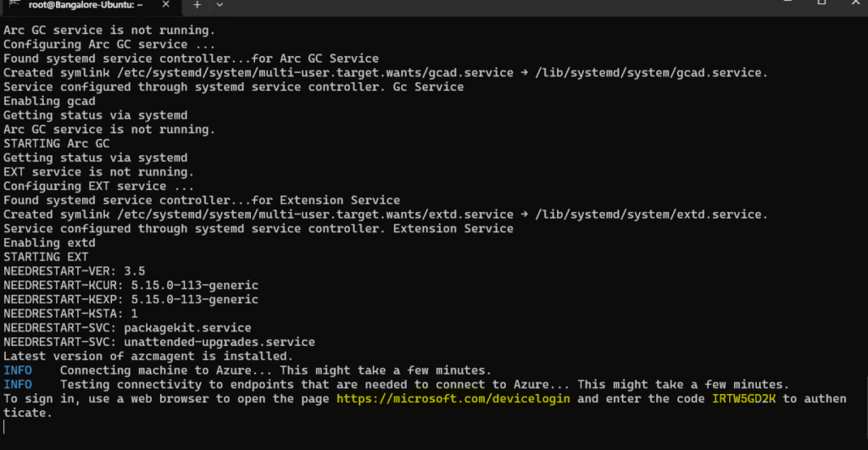The height and width of the screenshot is (450, 868).
Task: Click the 'STARTING Arc GC' text
Action: (57, 143)
